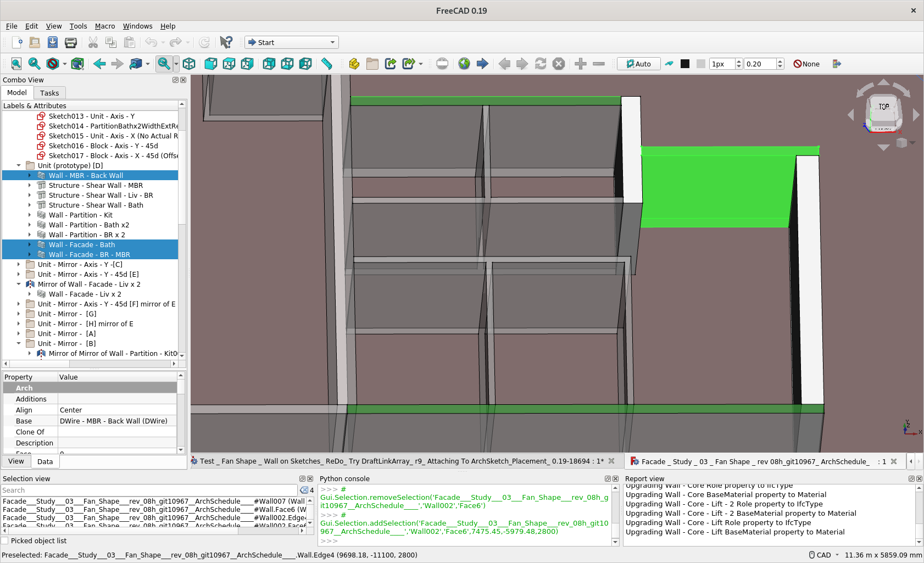The image size is (924, 563).
Task: Expand Unit - Mirror - Axis - Y -[C]
Action: (19, 264)
